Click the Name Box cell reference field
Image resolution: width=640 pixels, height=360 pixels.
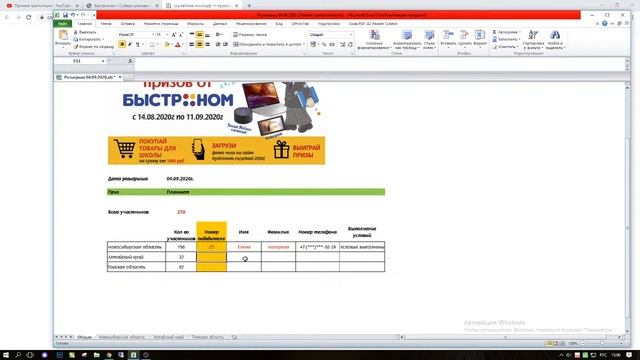(x=78, y=61)
